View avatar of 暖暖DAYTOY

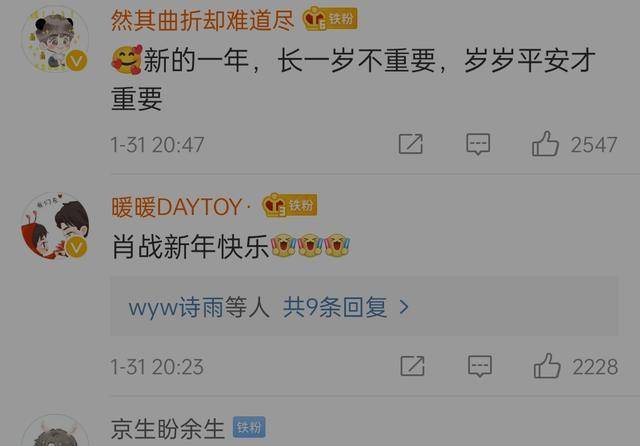pos(55,226)
